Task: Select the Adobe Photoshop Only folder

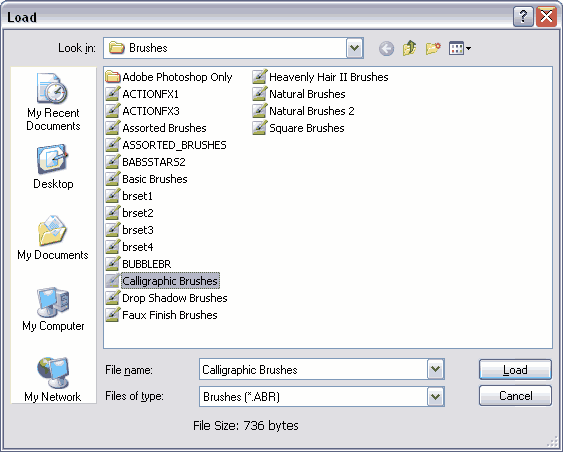Action: pos(169,77)
